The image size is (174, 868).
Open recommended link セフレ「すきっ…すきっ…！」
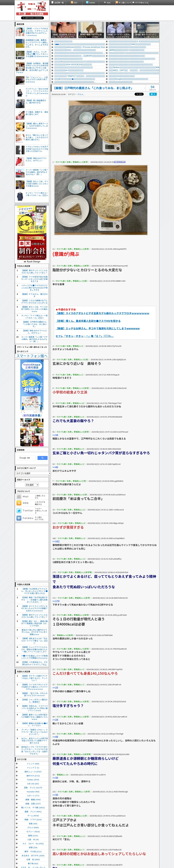click(x=85, y=336)
